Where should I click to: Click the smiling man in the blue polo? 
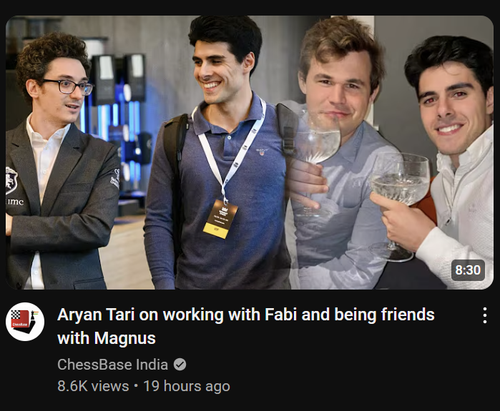pos(220,153)
